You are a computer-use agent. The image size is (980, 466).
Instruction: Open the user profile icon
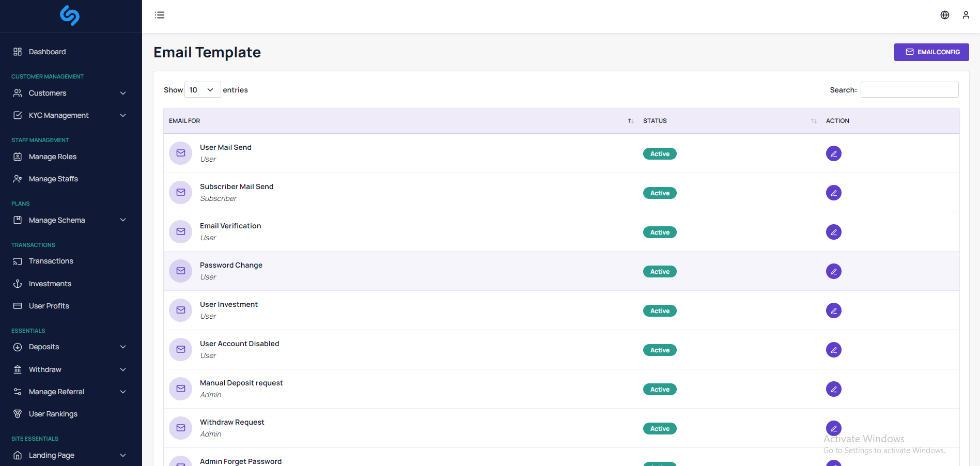tap(966, 15)
